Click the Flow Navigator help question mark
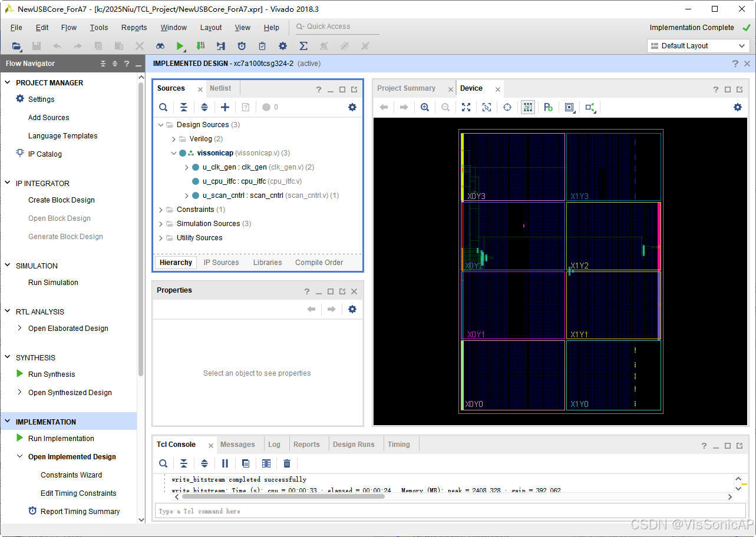This screenshot has width=756, height=537. 126,64
